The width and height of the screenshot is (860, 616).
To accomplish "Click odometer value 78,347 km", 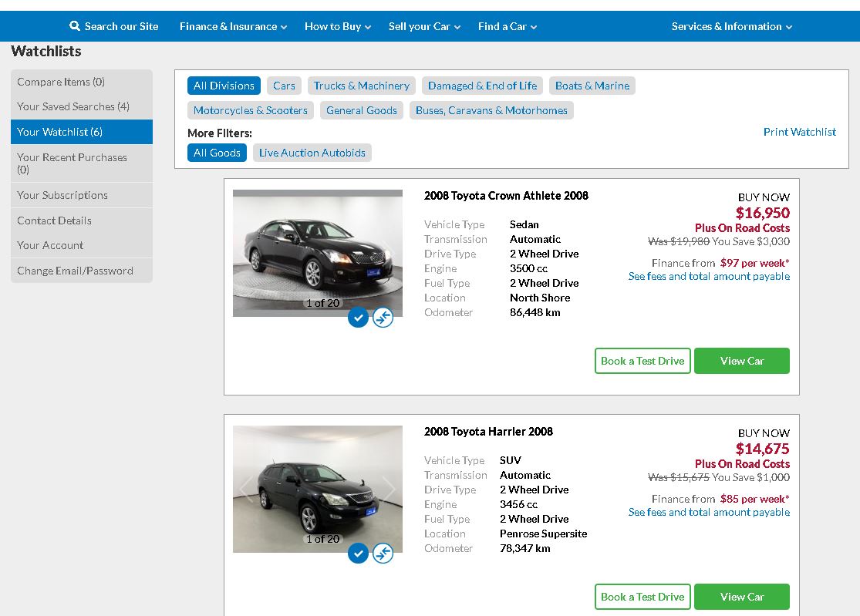I will click(525, 548).
